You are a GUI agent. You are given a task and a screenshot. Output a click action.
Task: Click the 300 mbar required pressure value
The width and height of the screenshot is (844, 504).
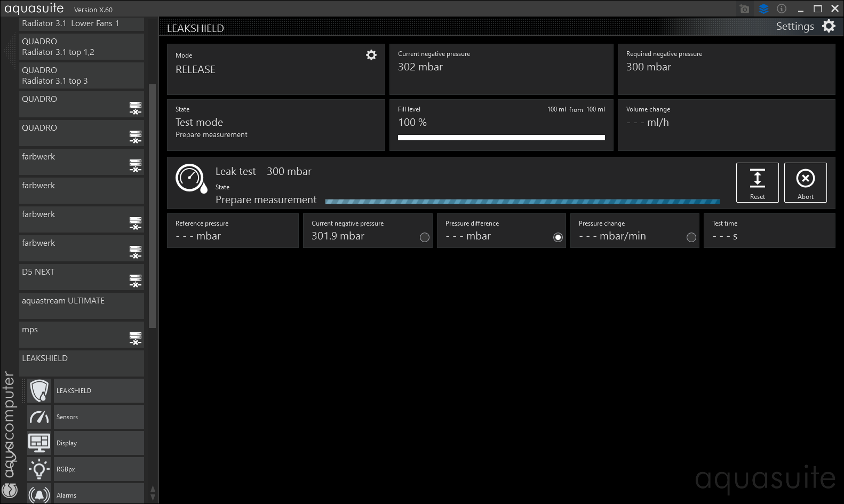[649, 67]
